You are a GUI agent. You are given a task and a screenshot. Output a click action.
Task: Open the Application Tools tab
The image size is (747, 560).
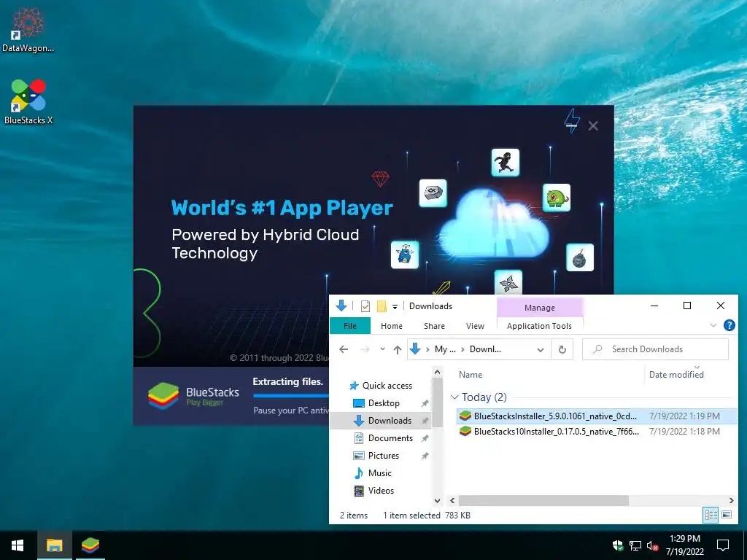539,326
